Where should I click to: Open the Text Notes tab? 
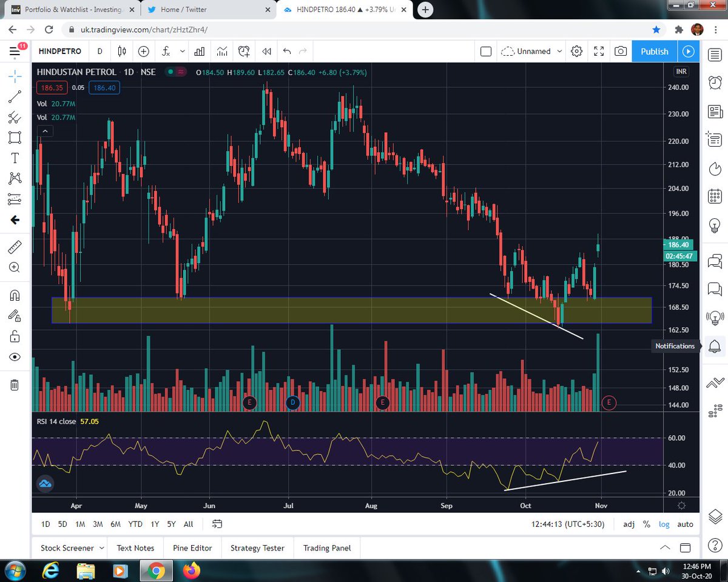pos(135,548)
